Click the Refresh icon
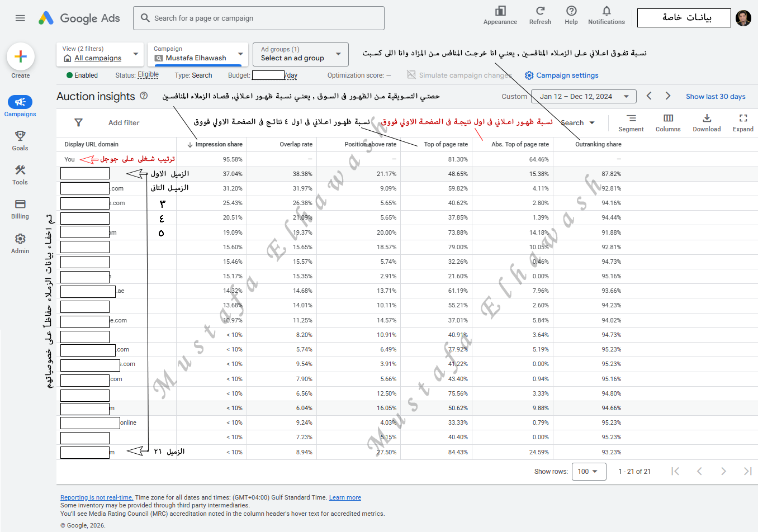This screenshot has height=532, width=758. 540,11
